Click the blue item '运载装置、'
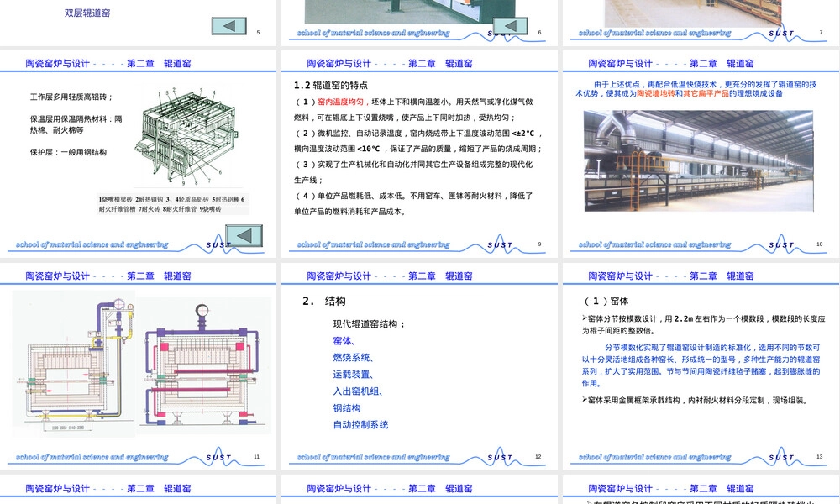840x504 pixels. pyautogui.click(x=354, y=375)
